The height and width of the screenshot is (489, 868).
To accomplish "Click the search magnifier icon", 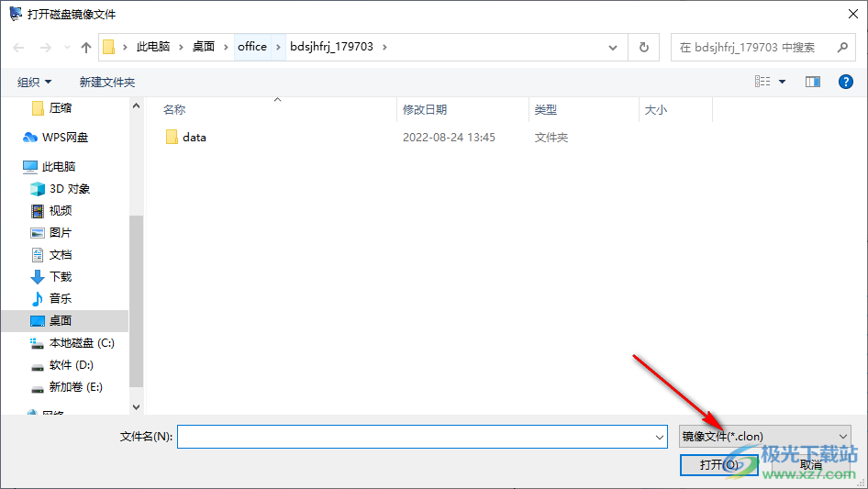I will point(842,48).
